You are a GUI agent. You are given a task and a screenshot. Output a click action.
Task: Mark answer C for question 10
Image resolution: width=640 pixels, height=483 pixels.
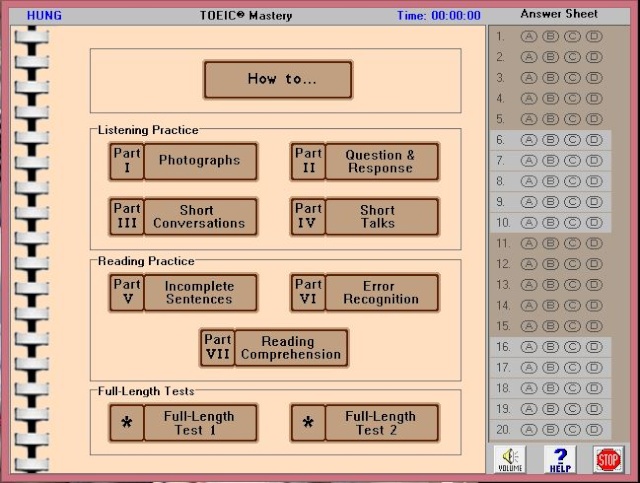tap(572, 223)
